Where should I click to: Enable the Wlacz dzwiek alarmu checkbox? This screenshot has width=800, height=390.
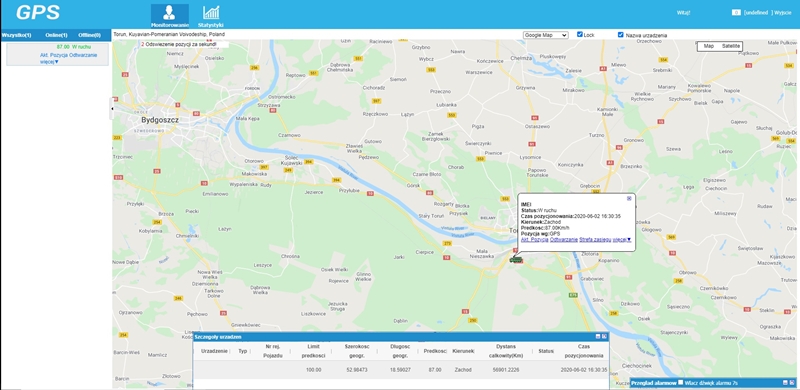point(681,382)
